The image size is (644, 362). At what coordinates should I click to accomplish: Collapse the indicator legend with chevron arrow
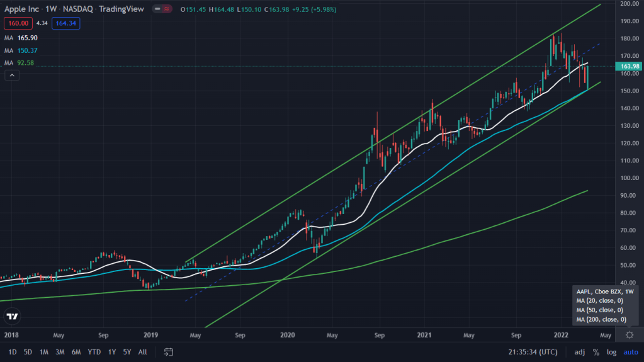[12, 76]
